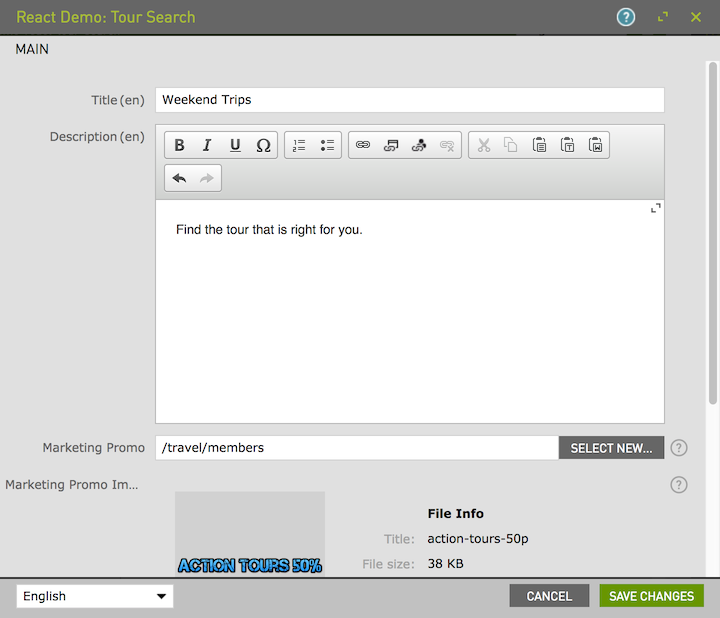Undo the last edit

click(x=179, y=178)
